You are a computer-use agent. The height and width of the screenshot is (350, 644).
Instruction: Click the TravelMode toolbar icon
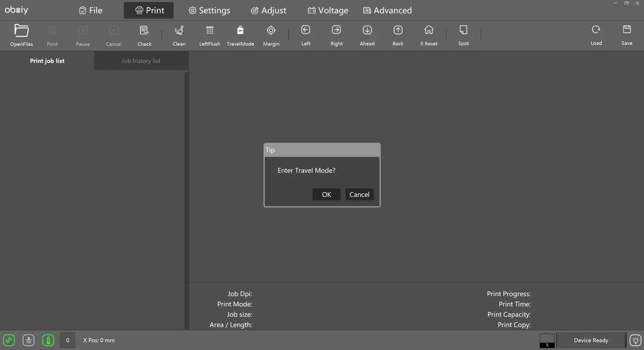tap(240, 31)
